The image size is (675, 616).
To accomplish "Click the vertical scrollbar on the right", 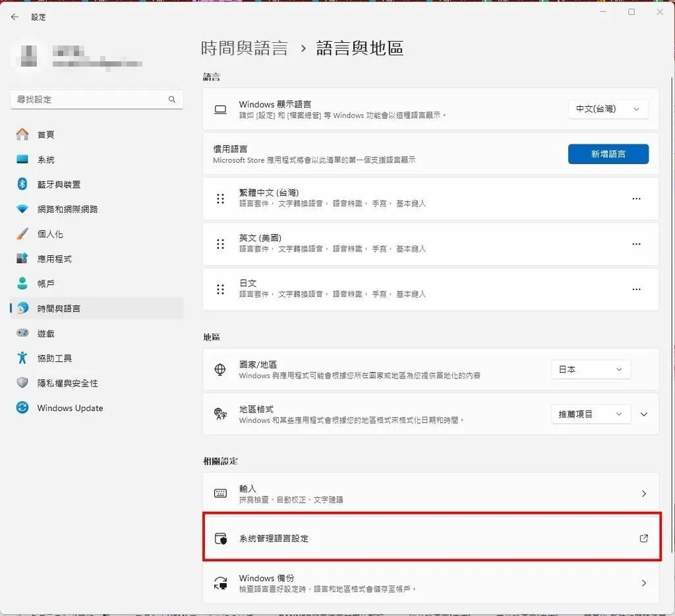I will tap(672, 315).
